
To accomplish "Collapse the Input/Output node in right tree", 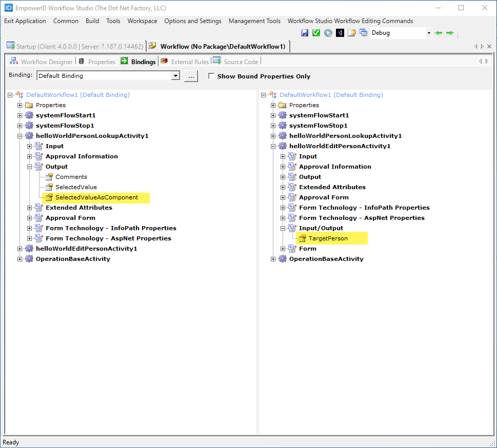I will point(283,228).
